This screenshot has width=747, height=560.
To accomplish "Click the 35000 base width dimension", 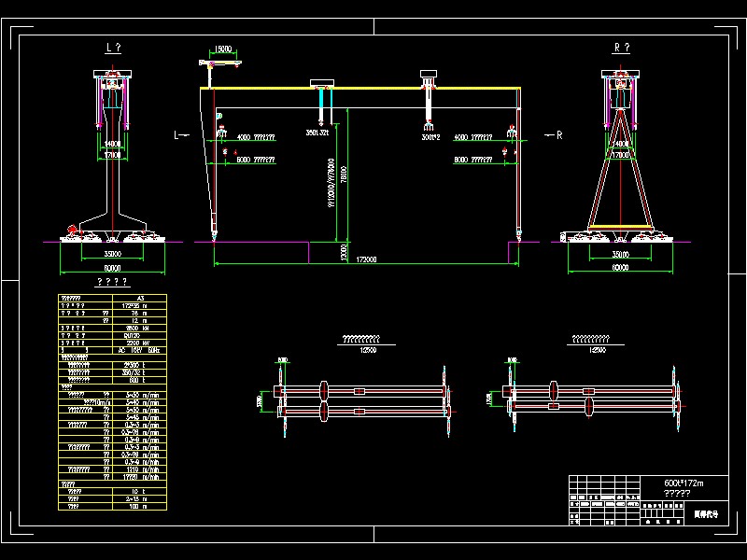I will pyautogui.click(x=112, y=253).
